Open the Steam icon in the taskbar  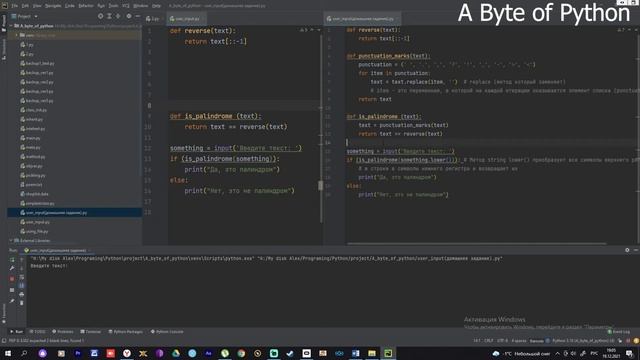coord(290,353)
